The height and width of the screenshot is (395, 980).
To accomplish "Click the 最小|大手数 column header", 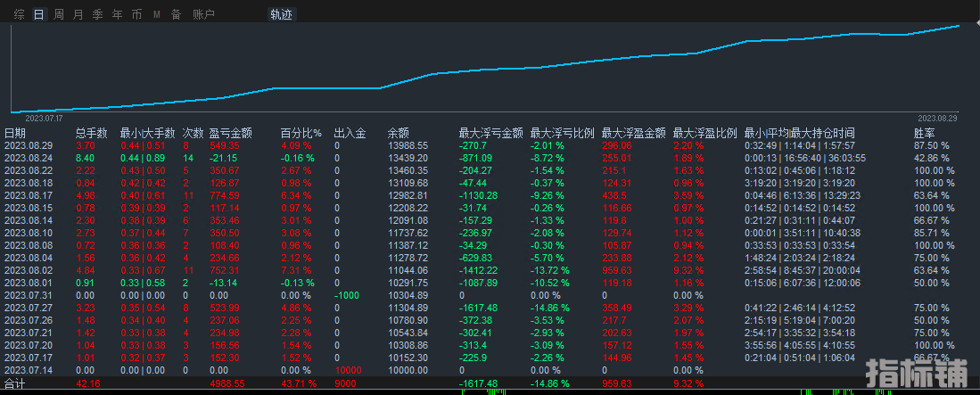I will pos(147,133).
